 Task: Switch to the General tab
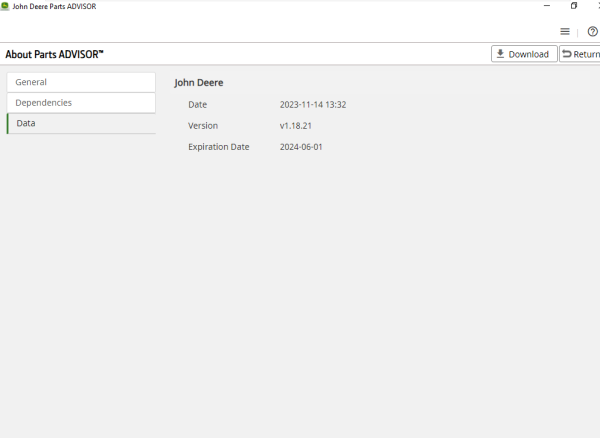click(x=81, y=82)
